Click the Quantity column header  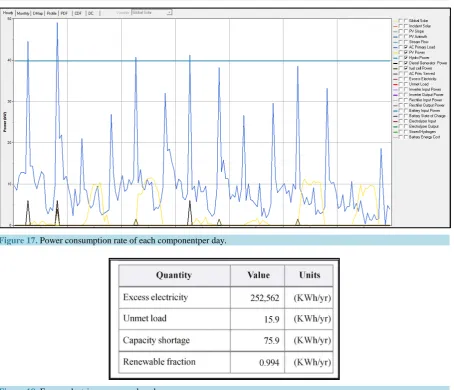pyautogui.click(x=174, y=275)
